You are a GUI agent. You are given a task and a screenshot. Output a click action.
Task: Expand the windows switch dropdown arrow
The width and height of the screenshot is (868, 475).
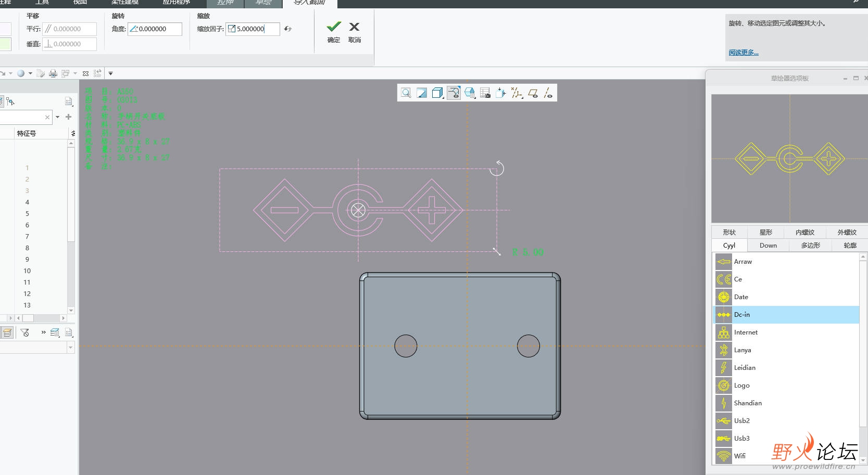[75, 73]
